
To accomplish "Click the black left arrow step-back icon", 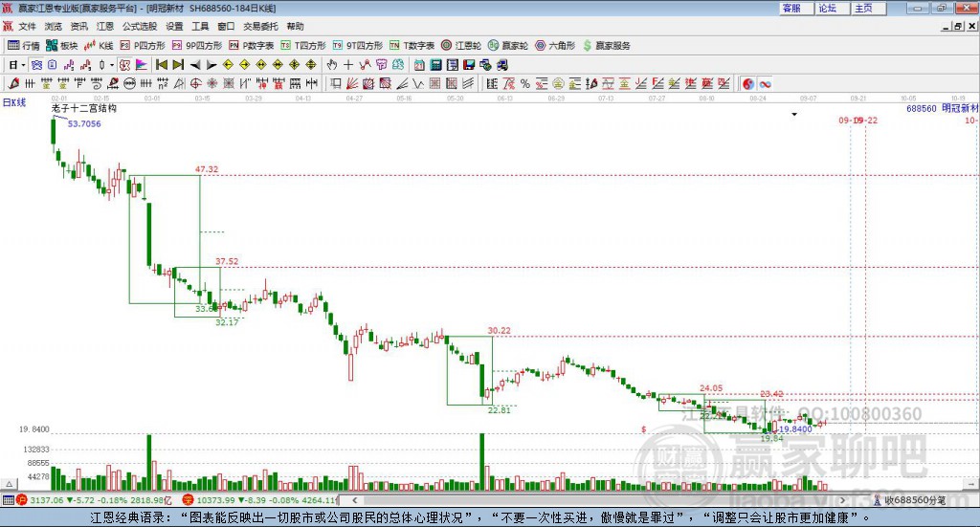I will coord(195,65).
